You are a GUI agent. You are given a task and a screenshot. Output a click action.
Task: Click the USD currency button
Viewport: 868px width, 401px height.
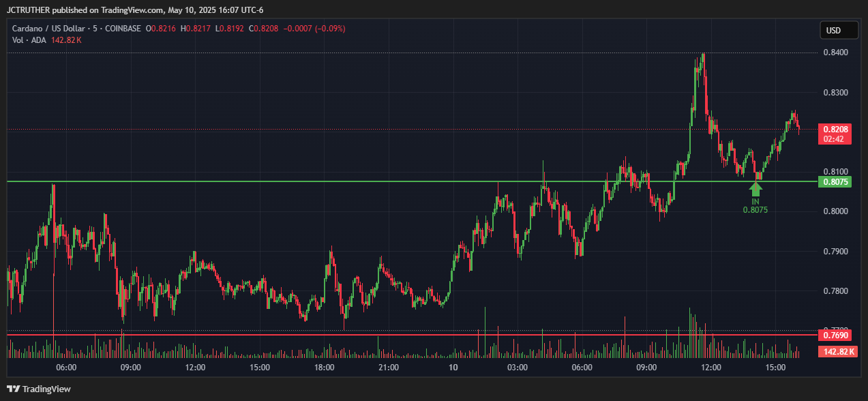click(x=839, y=31)
